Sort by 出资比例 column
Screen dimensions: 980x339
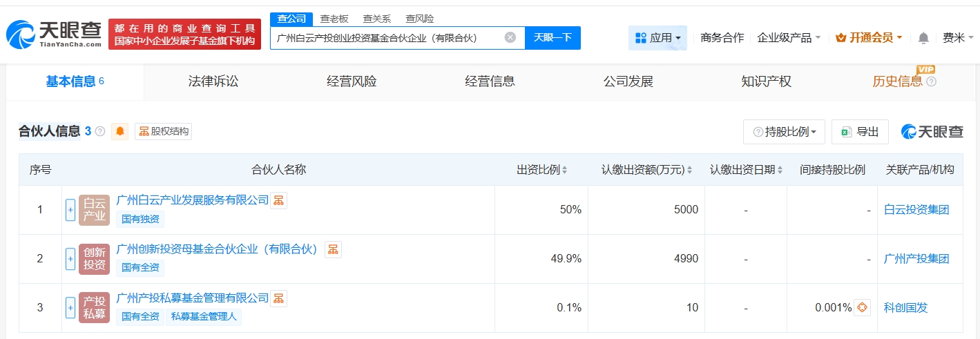coord(541,170)
